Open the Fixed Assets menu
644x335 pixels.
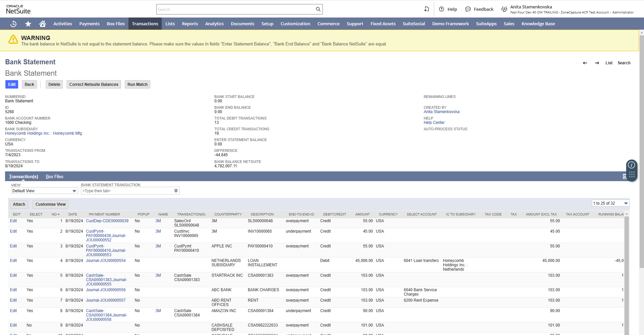point(383,24)
